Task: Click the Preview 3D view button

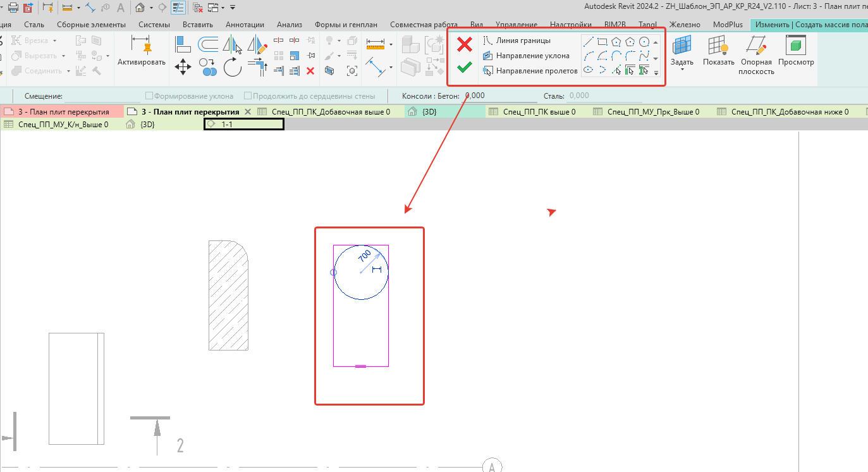Action: point(796,51)
